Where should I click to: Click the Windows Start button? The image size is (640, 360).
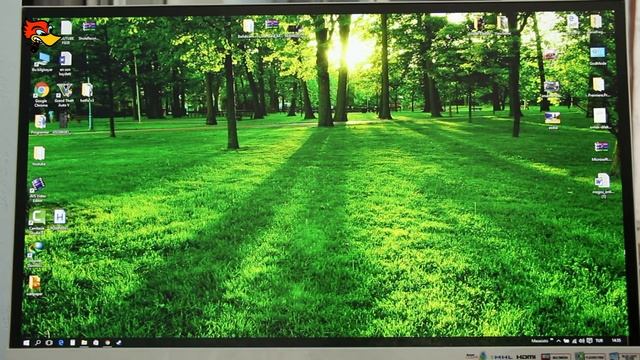(x=27, y=343)
